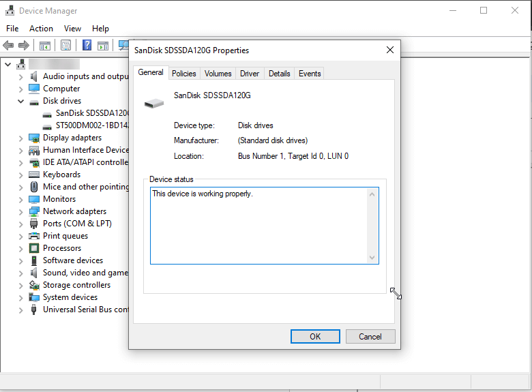The height and width of the screenshot is (392, 532).
Task: Click the Show/Hide Console Tree toolbar icon
Action: click(44, 46)
